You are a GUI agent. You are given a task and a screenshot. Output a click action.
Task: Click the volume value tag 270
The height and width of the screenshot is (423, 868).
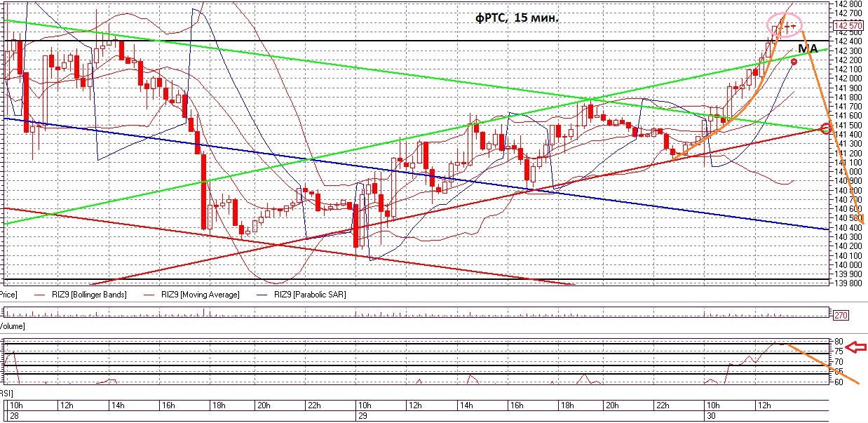coord(841,315)
